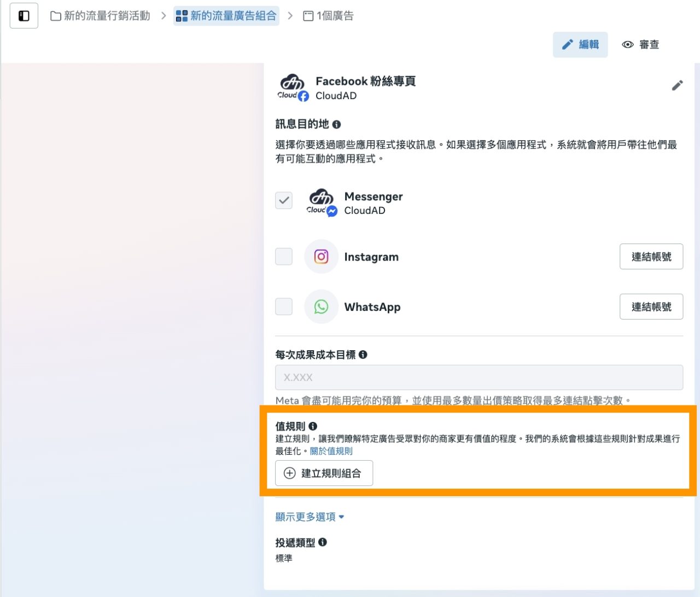This screenshot has height=597, width=700.
Task: Open 1個廣告 breadcrumb
Action: pyautogui.click(x=328, y=16)
